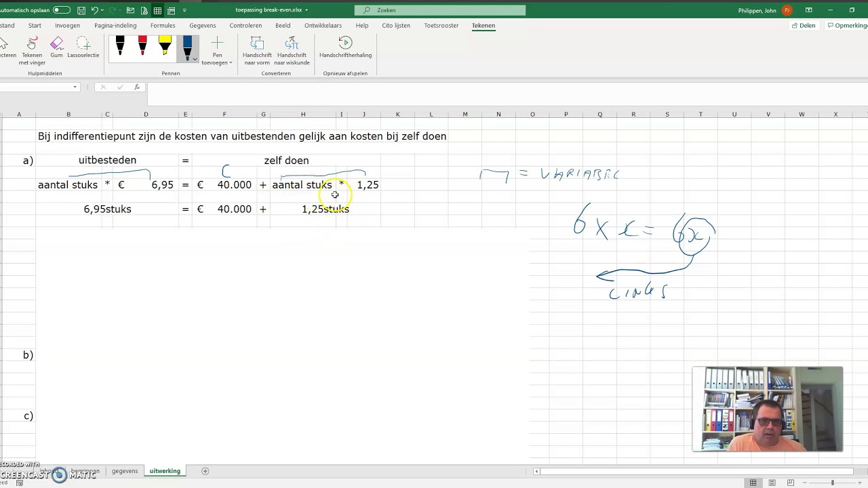868x488 pixels.
Task: Toggle Tekenen met vinger tool
Action: pos(32,52)
